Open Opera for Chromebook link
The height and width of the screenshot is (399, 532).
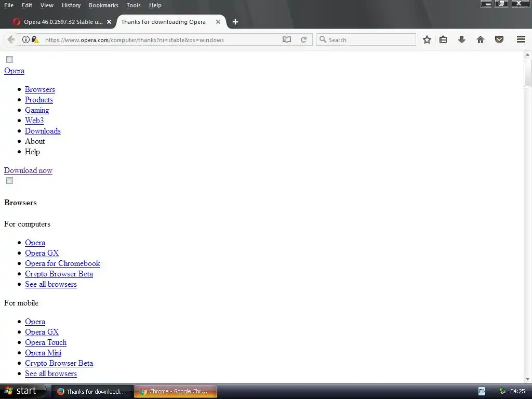[62, 263]
